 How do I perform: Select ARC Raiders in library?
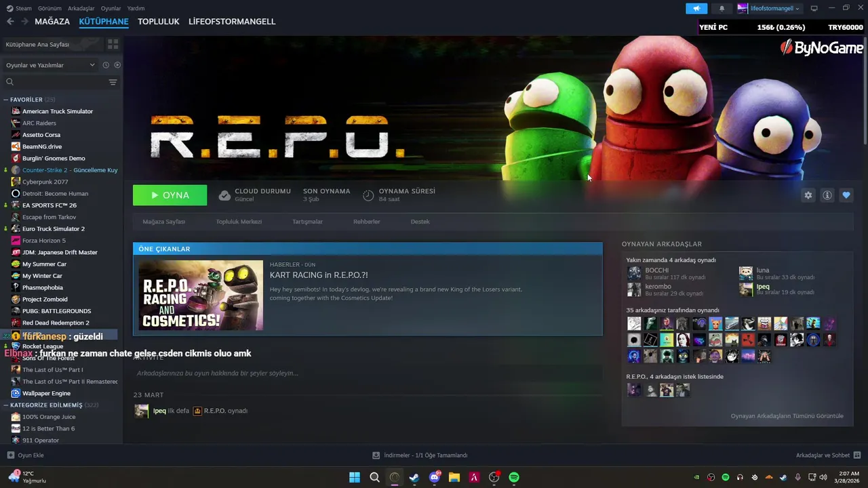pyautogui.click(x=39, y=123)
